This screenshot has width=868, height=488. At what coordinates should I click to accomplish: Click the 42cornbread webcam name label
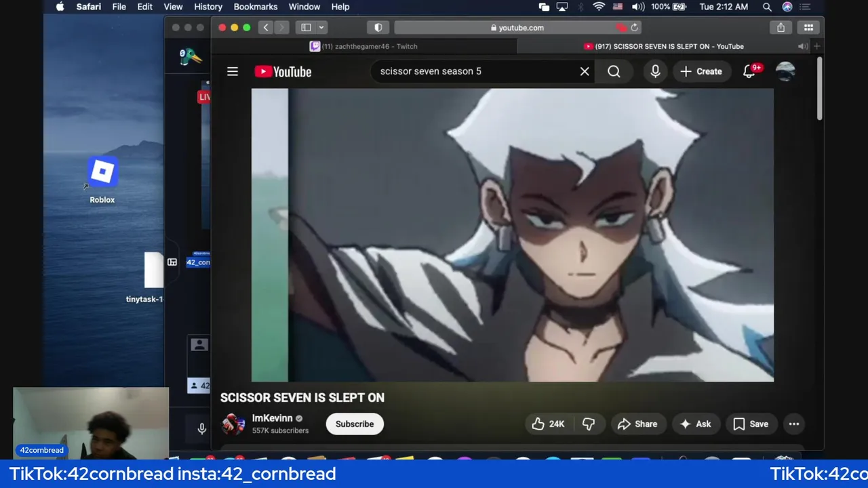(x=42, y=450)
